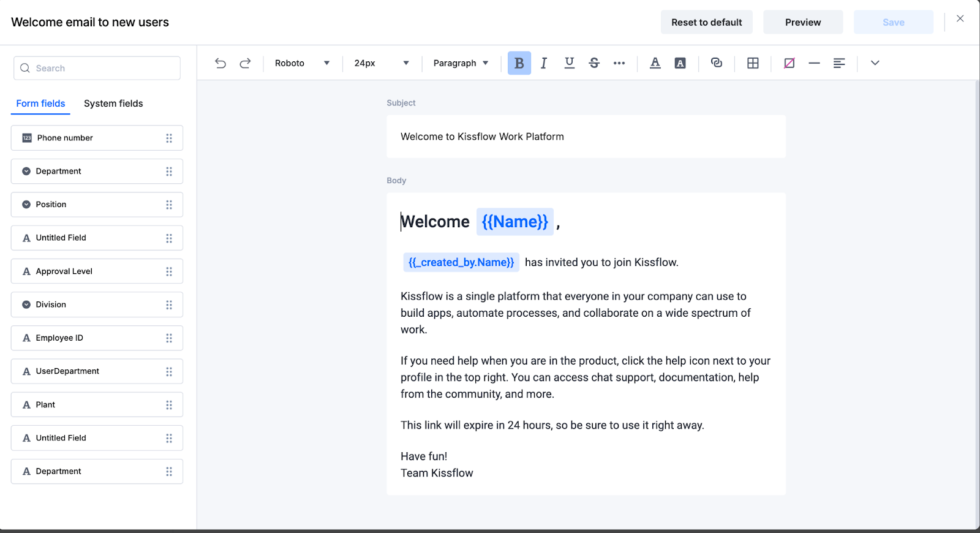Click the Preview button

[x=803, y=22]
